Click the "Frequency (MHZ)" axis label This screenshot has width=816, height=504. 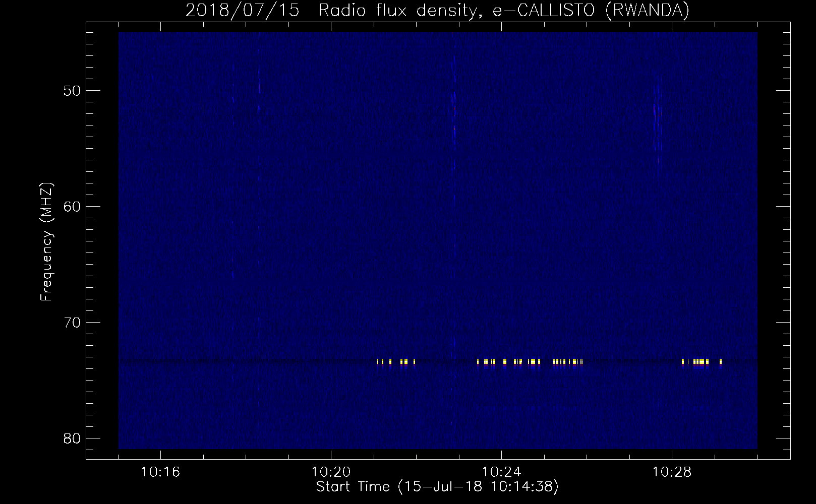click(x=47, y=242)
